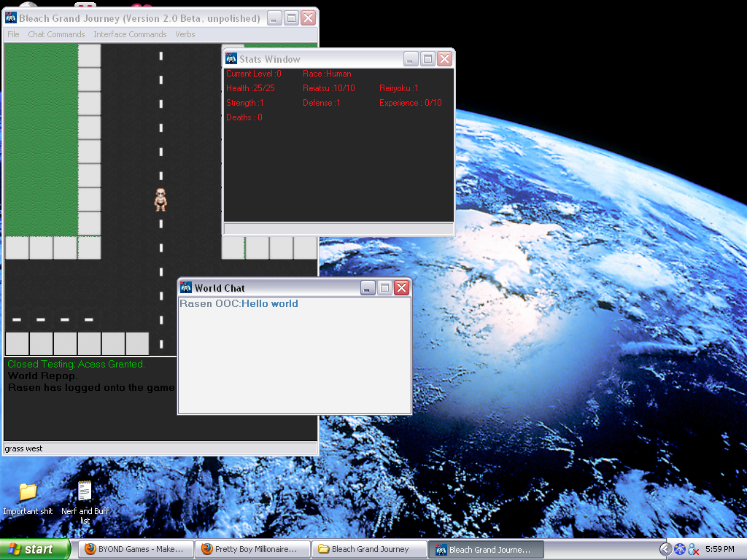
Task: Open the Verbs menu
Action: 185,34
